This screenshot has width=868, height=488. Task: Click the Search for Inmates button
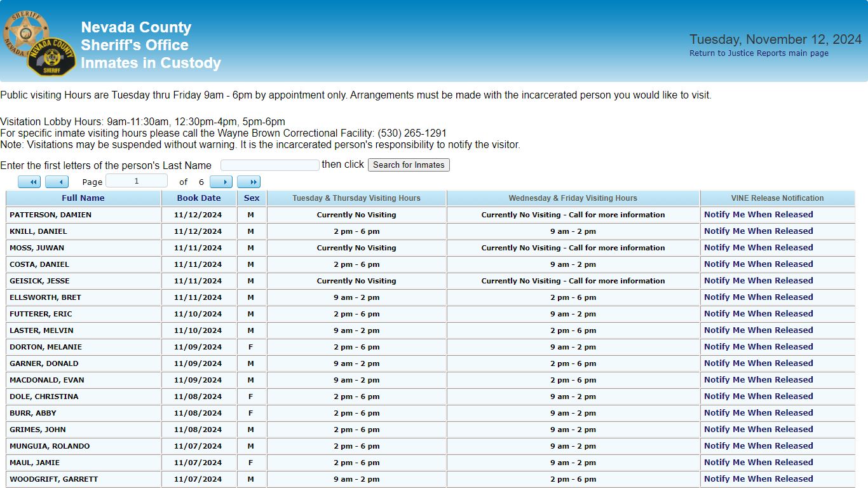click(409, 165)
